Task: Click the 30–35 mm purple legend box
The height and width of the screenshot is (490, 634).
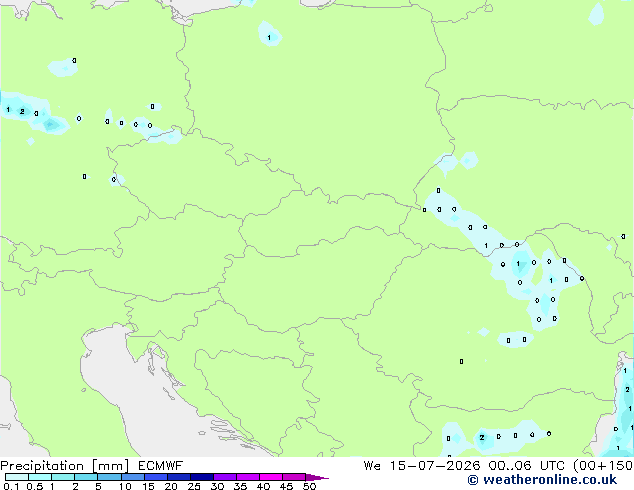Action: coord(224,477)
